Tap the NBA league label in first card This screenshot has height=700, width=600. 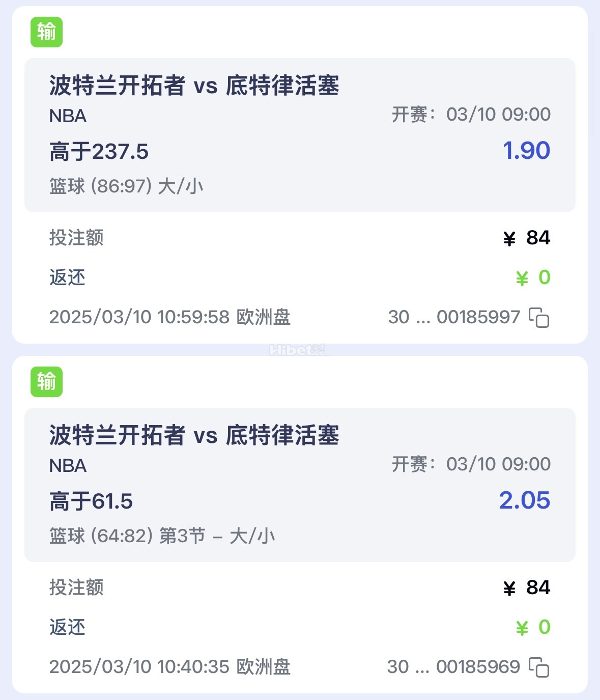pos(68,116)
